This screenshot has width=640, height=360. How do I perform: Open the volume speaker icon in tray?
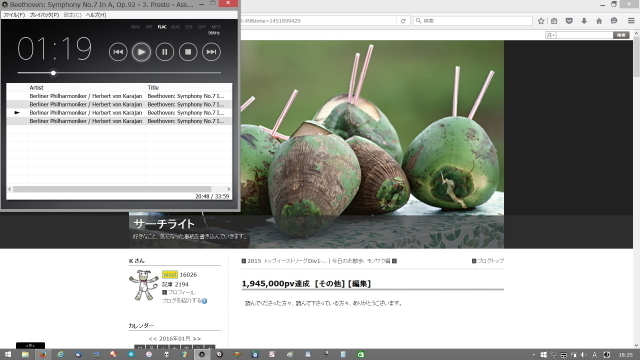(x=584, y=355)
